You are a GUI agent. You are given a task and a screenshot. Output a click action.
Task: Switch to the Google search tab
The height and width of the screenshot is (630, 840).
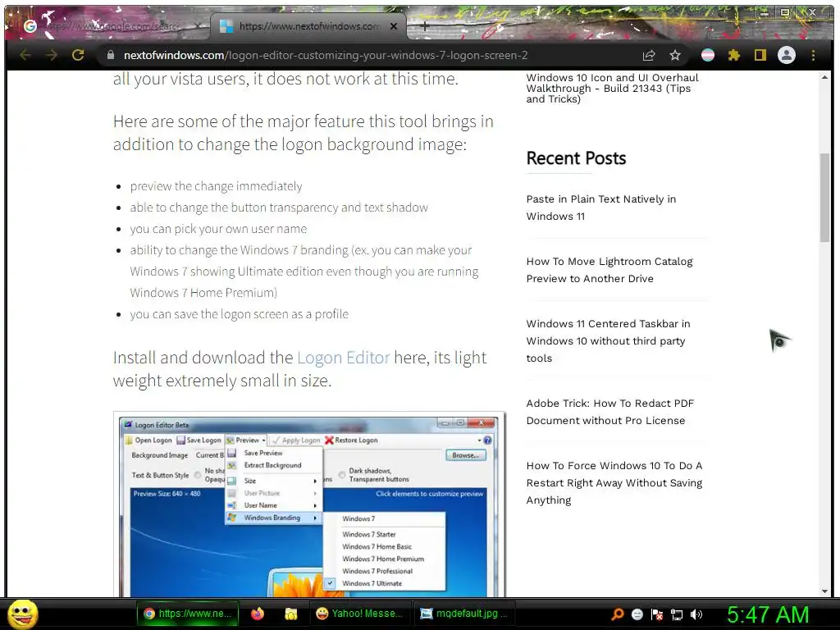coord(111,25)
